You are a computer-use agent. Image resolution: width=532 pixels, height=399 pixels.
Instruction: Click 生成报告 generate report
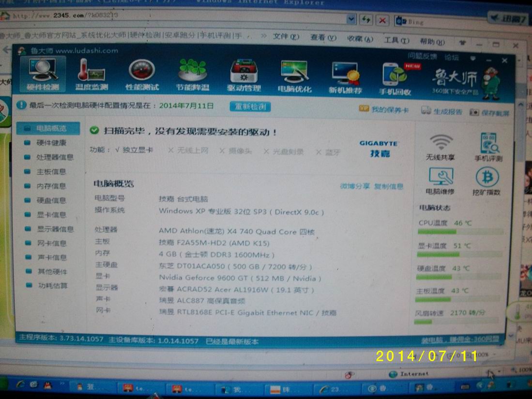tap(441, 111)
